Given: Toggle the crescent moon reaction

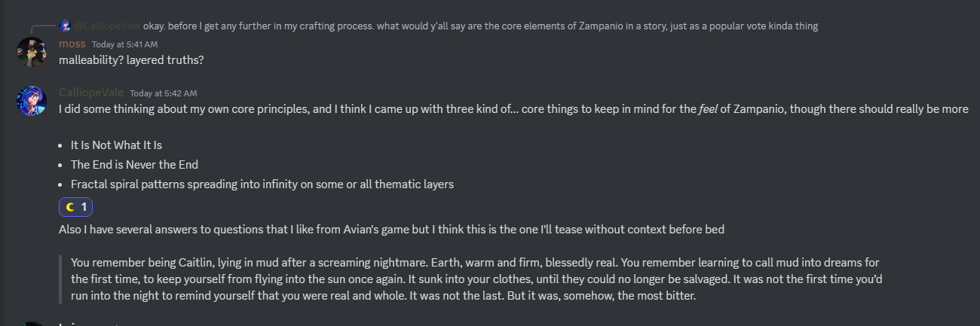Looking at the screenshot, I should (75, 206).
